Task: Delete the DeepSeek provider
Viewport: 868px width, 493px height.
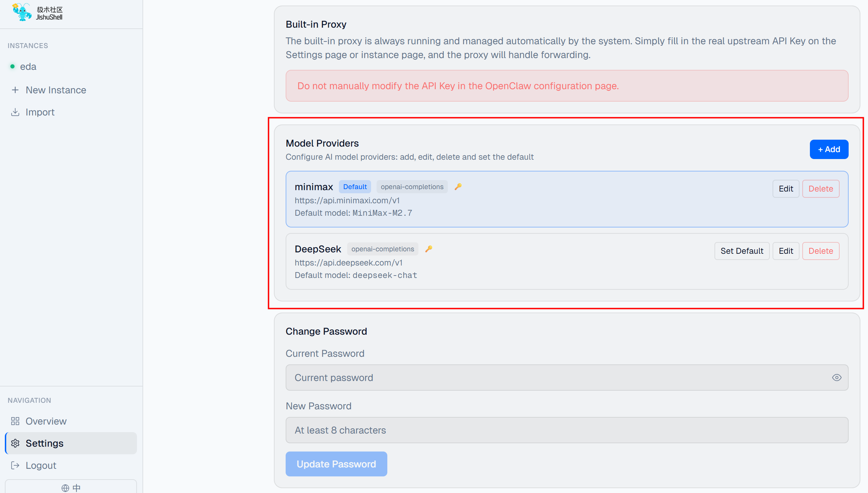Action: (x=821, y=251)
